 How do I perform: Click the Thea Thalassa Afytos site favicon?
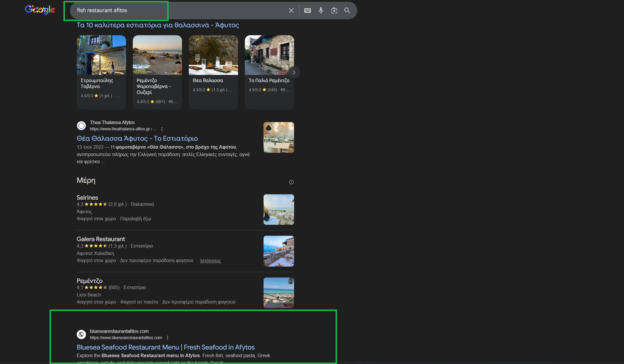pyautogui.click(x=81, y=126)
